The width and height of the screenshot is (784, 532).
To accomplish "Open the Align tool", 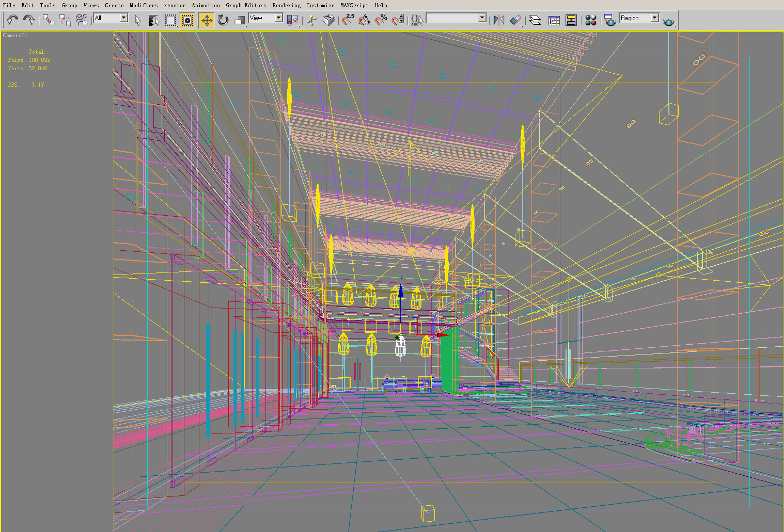I will click(x=514, y=20).
